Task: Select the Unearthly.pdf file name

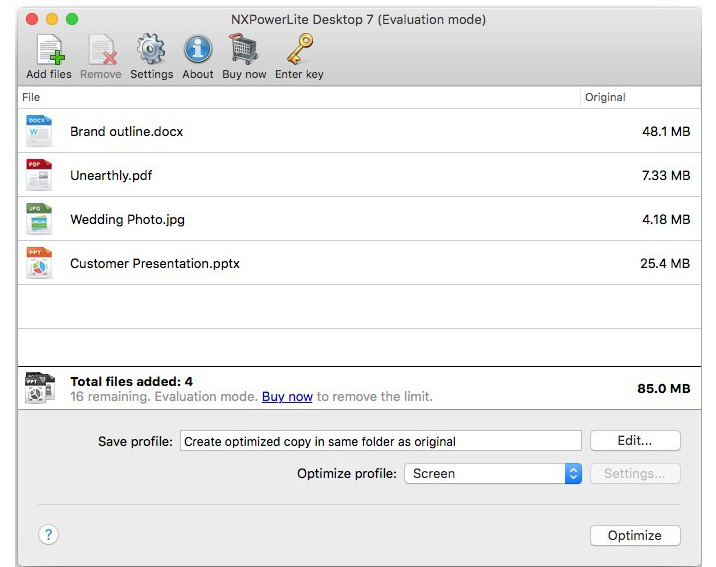Action: (111, 176)
